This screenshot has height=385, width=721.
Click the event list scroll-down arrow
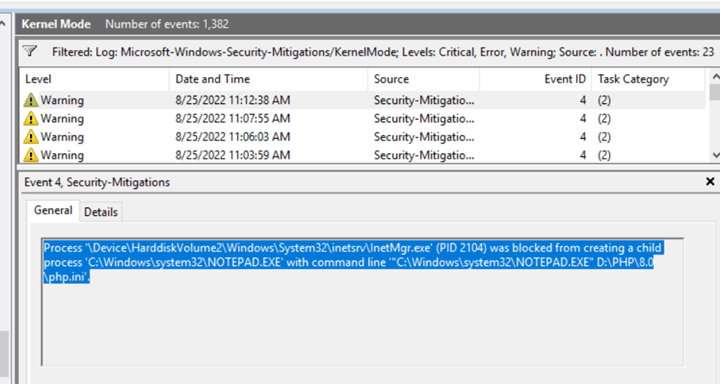coord(715,155)
